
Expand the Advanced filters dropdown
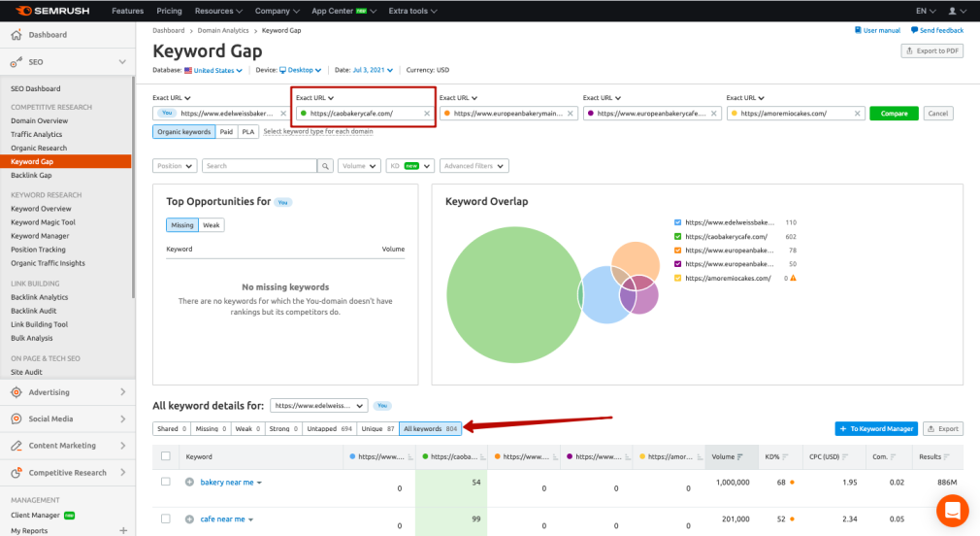point(474,166)
